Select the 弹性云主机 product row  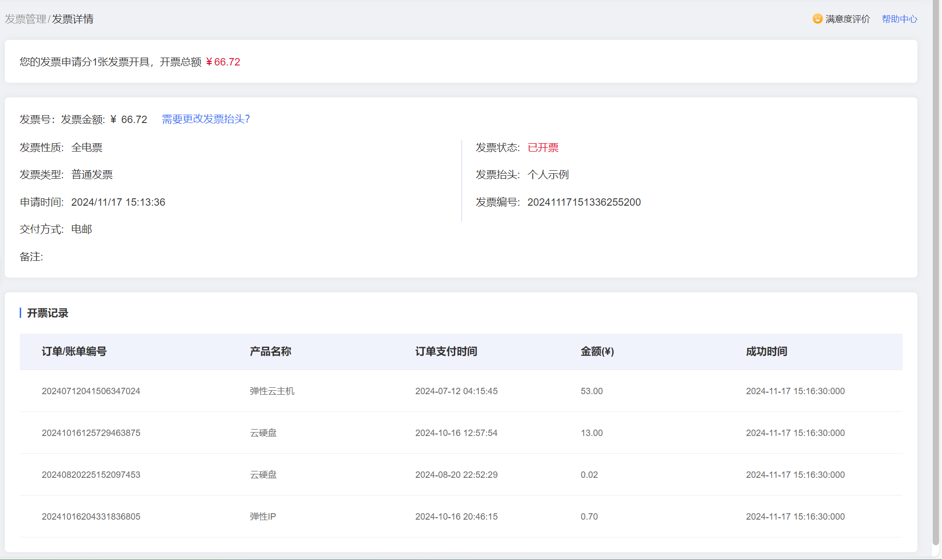(x=272, y=391)
